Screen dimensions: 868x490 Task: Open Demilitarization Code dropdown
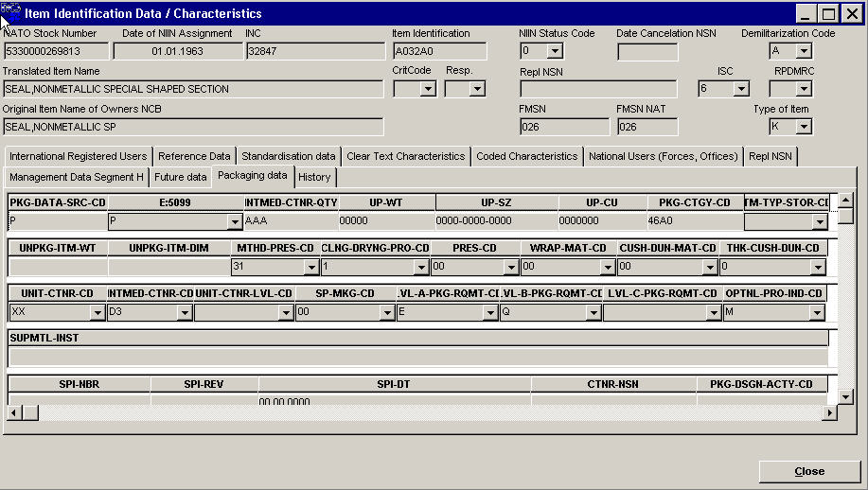click(804, 51)
